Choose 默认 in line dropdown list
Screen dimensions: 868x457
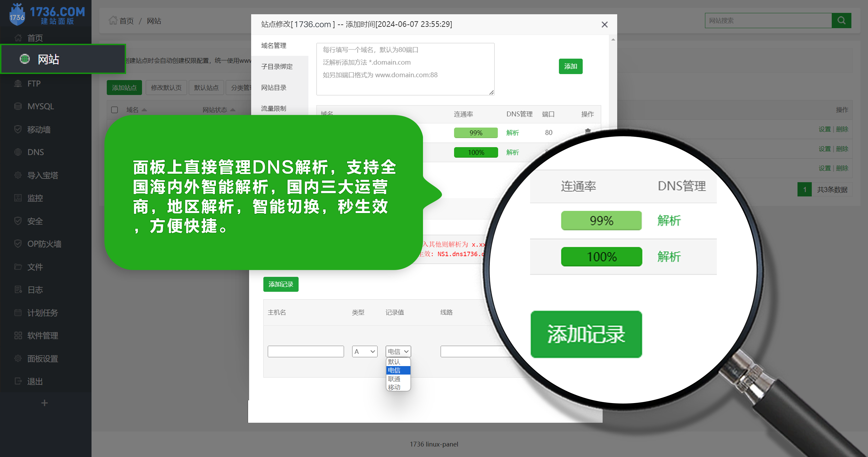pyautogui.click(x=398, y=362)
